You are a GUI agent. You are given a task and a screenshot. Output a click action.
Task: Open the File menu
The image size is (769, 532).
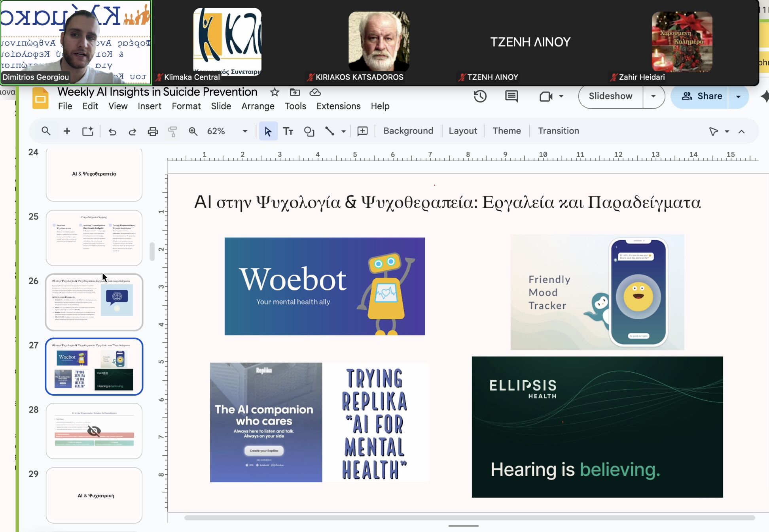pos(65,106)
